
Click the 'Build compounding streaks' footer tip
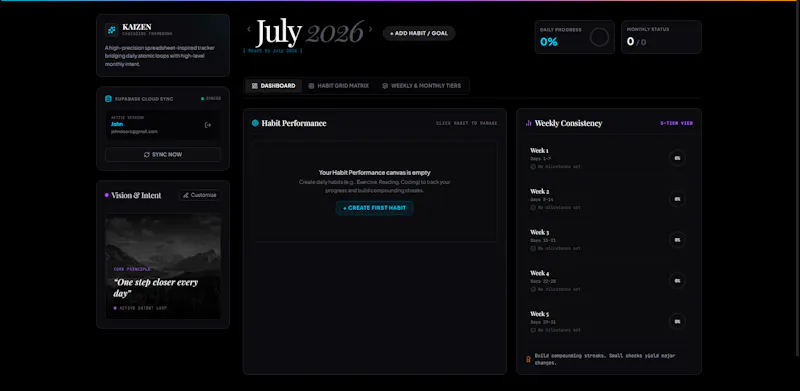(605, 359)
